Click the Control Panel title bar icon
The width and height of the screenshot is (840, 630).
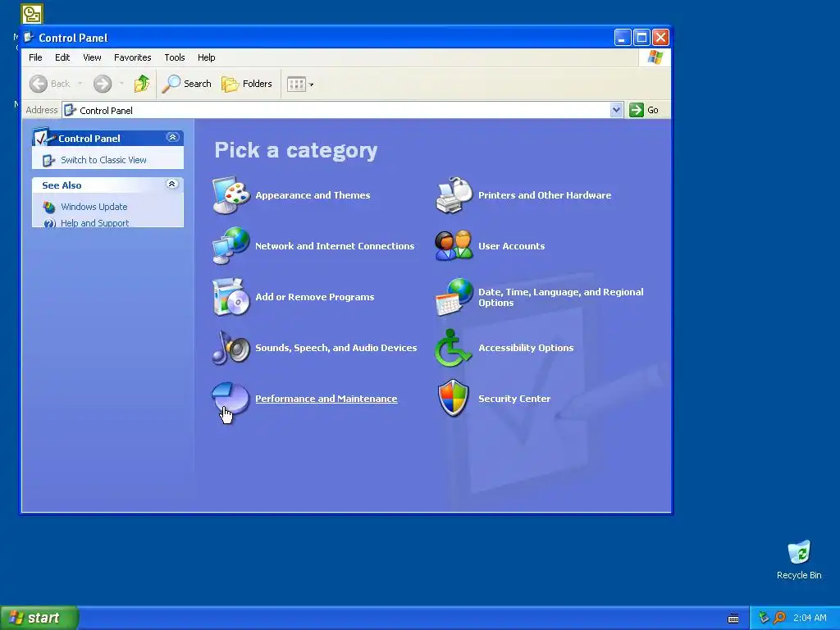pos(29,38)
